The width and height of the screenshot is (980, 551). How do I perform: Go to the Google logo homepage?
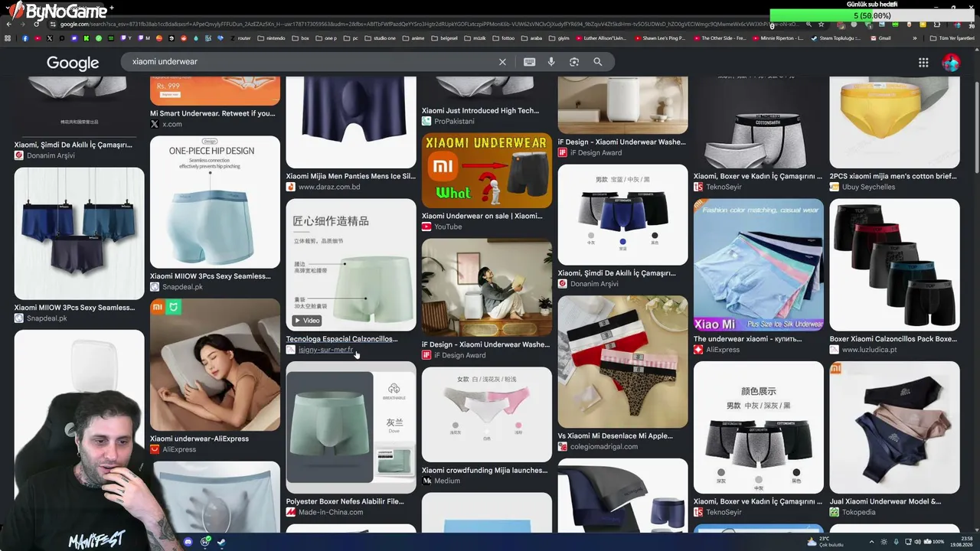click(x=73, y=63)
